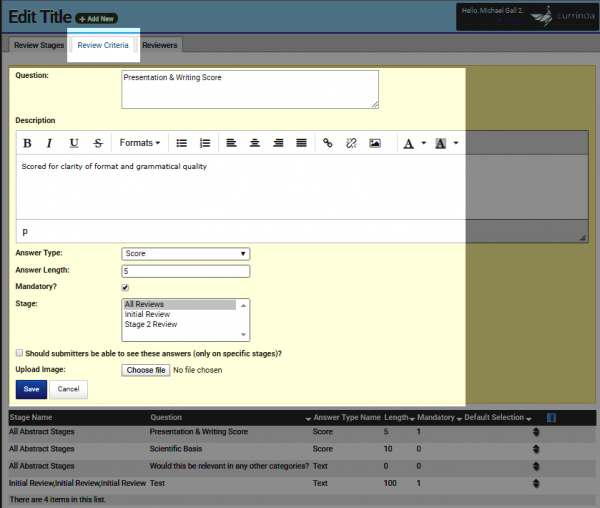Click the Currinda logo
600x508 pixels.
(x=562, y=16)
